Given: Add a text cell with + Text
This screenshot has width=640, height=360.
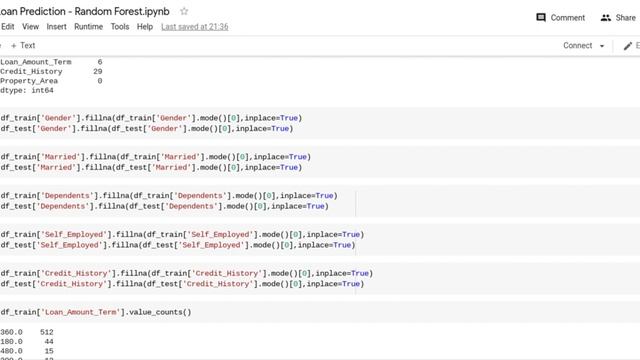Looking at the screenshot, I should [x=23, y=46].
